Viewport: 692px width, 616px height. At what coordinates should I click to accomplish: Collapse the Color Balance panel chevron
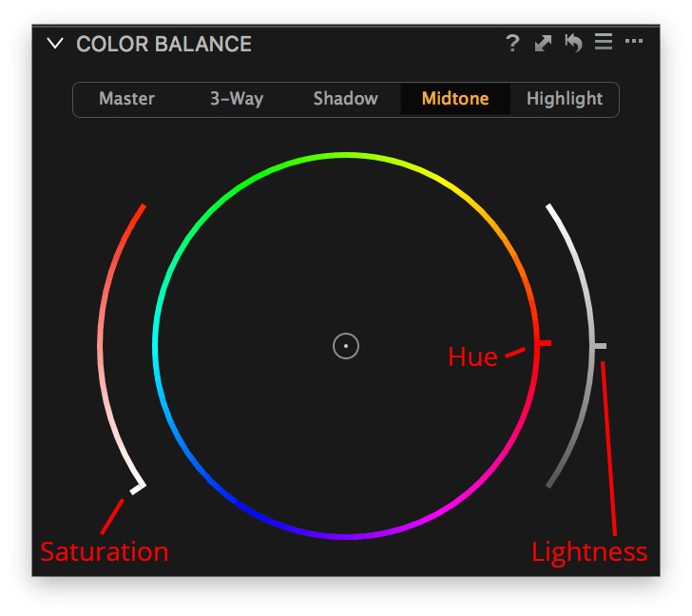pos(55,43)
